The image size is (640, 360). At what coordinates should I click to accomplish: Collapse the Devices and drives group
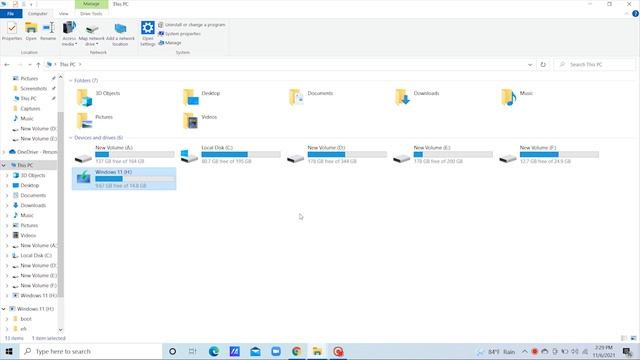[71, 138]
